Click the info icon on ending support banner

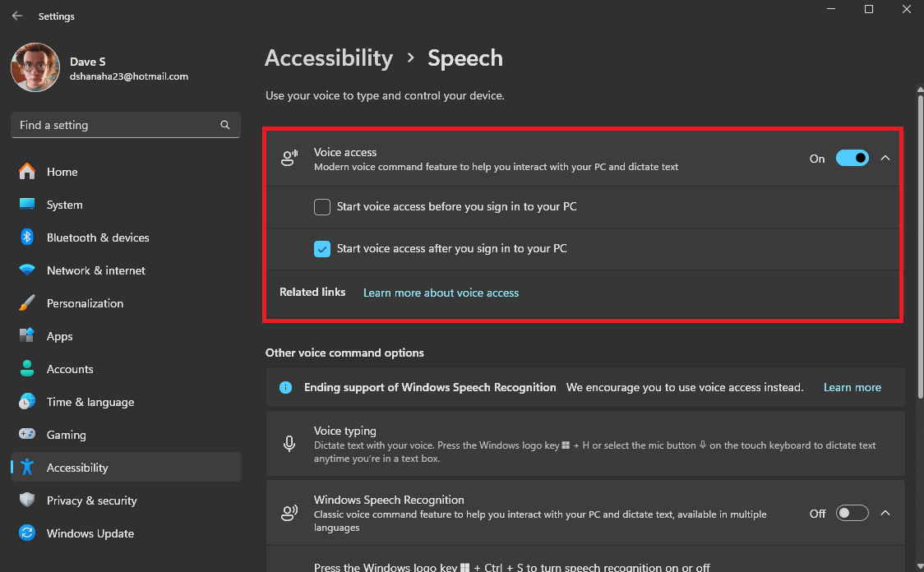286,386
